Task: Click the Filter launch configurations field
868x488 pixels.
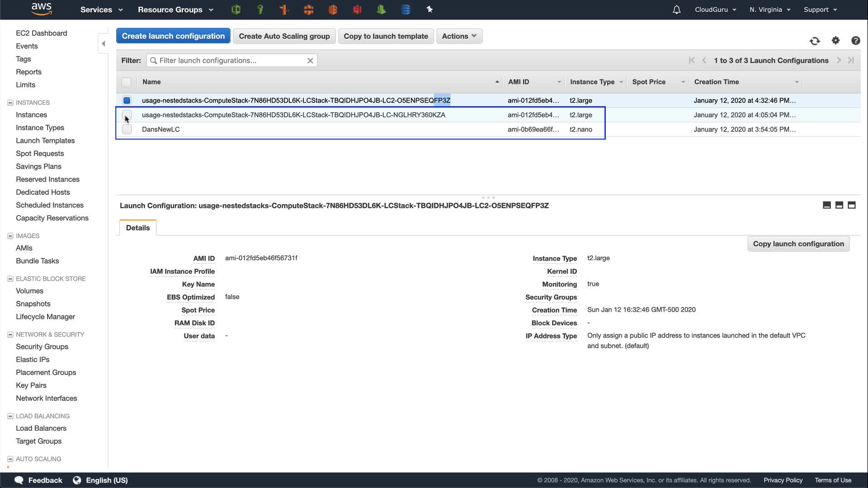Action: pos(231,61)
